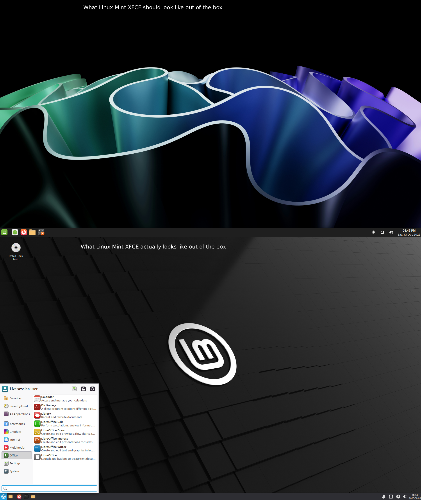Image resolution: width=421 pixels, height=504 pixels.
Task: Open the volume control in bottom tray
Action: click(x=405, y=497)
